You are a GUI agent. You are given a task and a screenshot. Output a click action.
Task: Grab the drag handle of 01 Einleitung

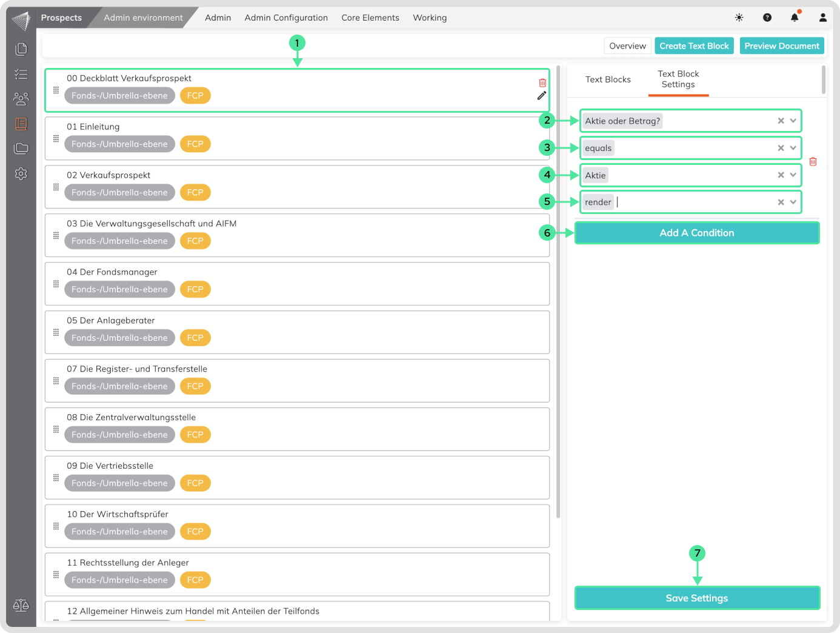(56, 139)
